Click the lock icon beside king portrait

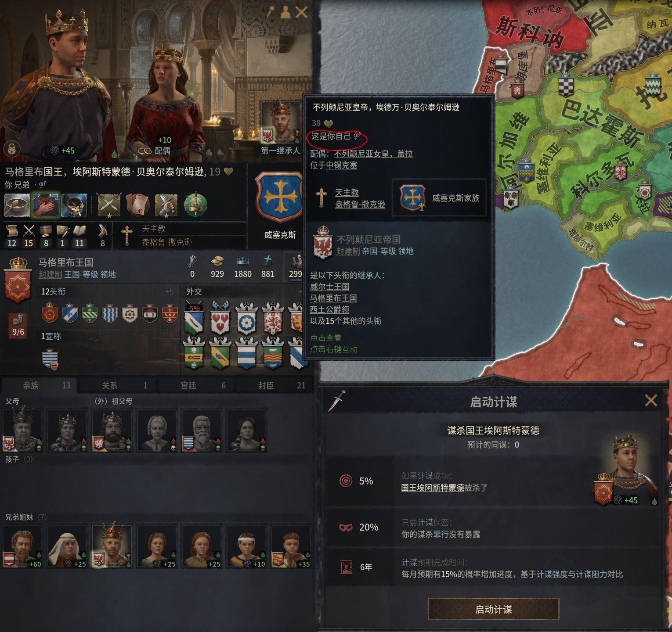[11, 149]
